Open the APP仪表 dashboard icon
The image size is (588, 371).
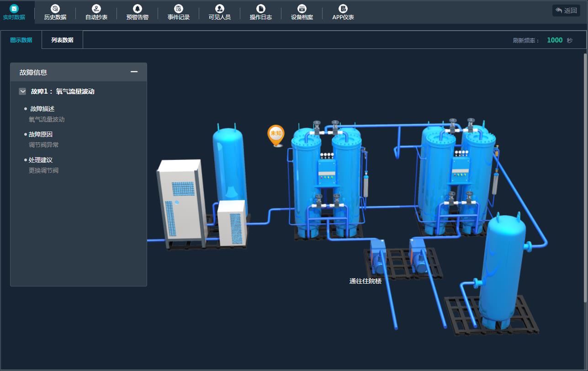click(343, 9)
